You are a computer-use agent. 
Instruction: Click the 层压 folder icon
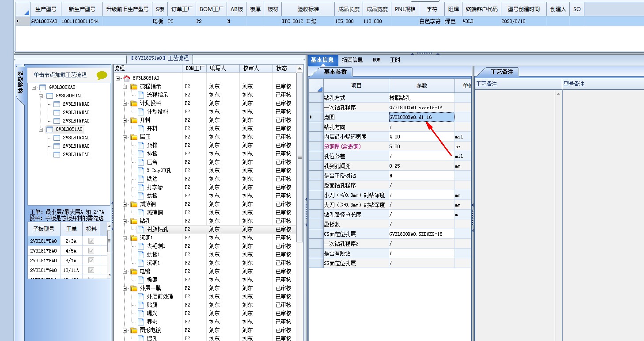(x=134, y=137)
